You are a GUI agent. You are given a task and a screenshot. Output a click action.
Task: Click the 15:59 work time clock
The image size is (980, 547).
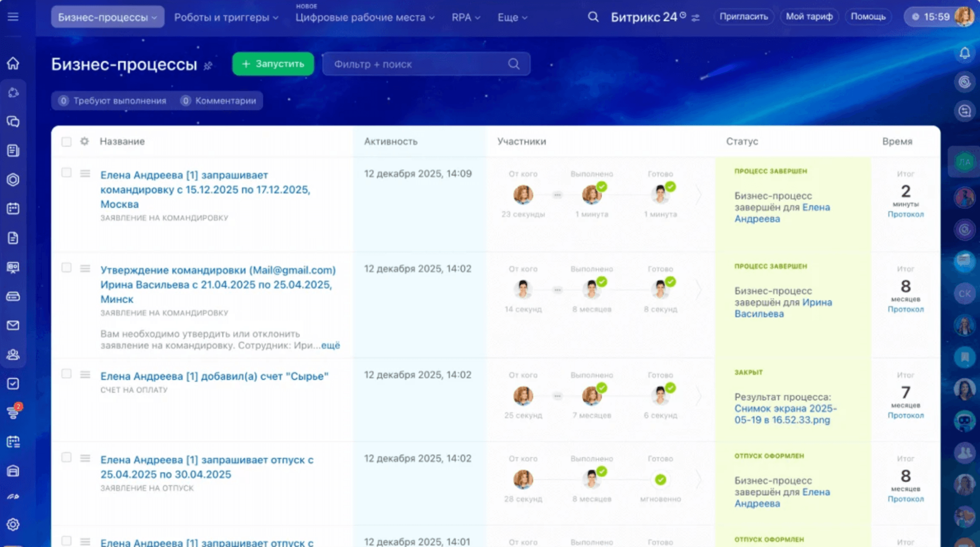(x=931, y=17)
